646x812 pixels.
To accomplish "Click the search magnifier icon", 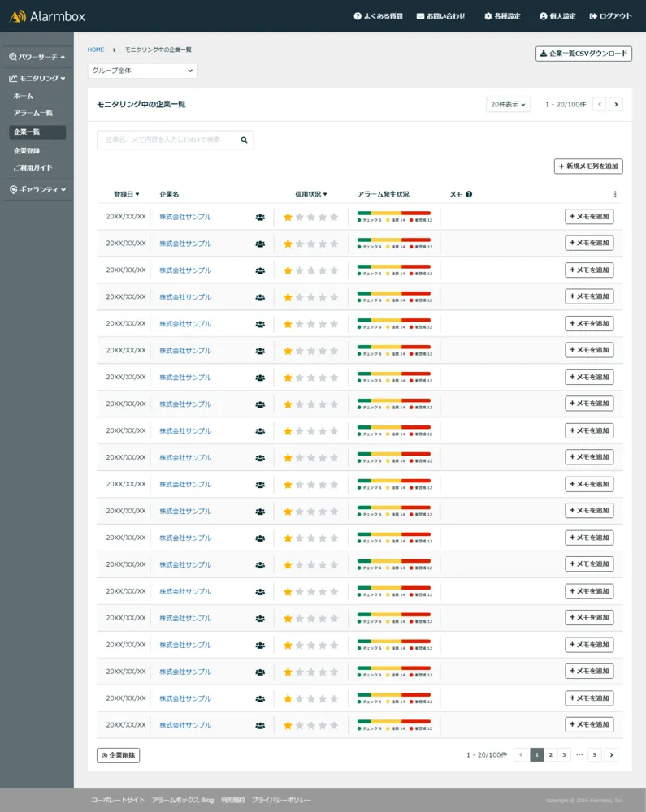I will pyautogui.click(x=244, y=140).
